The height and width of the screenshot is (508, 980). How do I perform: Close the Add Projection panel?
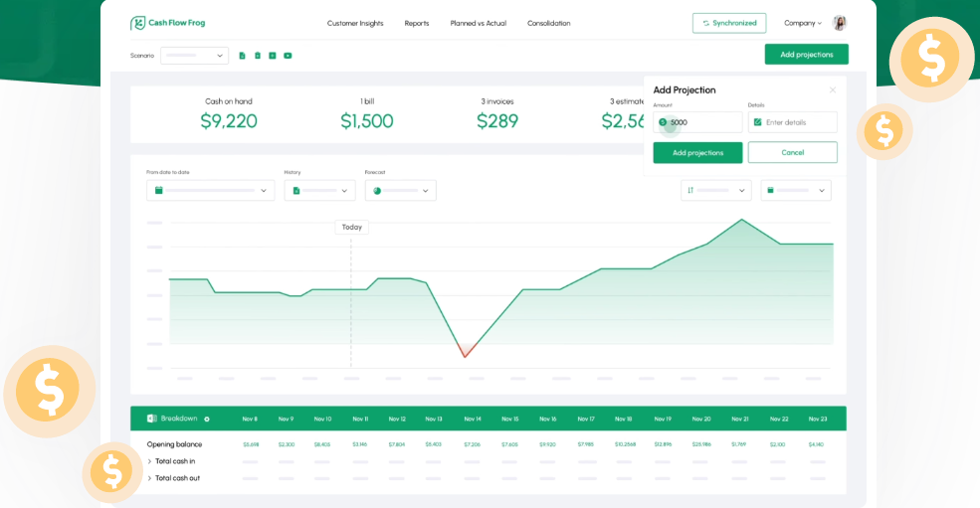[833, 90]
